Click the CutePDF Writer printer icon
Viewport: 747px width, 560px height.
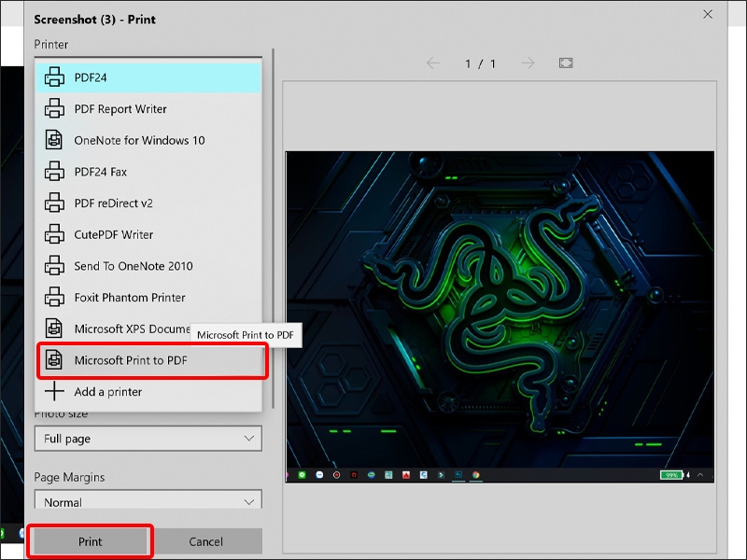coord(54,234)
